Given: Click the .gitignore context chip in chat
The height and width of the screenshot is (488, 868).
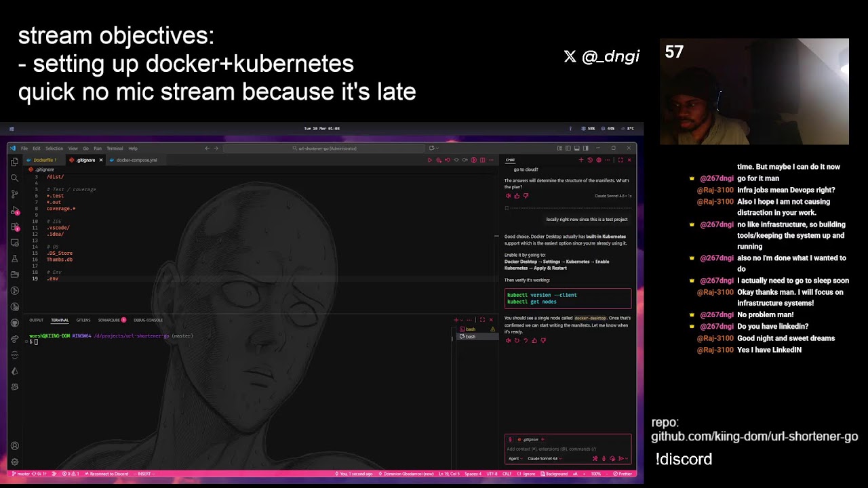Looking at the screenshot, I should click(530, 439).
